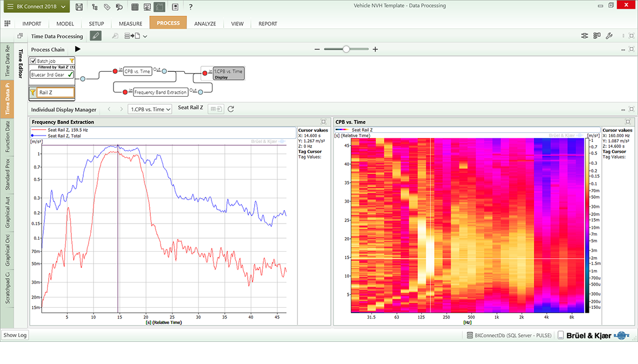This screenshot has width=638, height=364.
Task: Toggle the Bluecar 3rd Gear green checkmark
Action: (x=70, y=75)
